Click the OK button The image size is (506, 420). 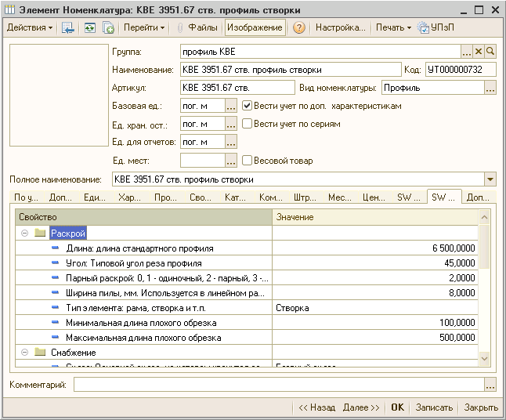click(x=398, y=407)
